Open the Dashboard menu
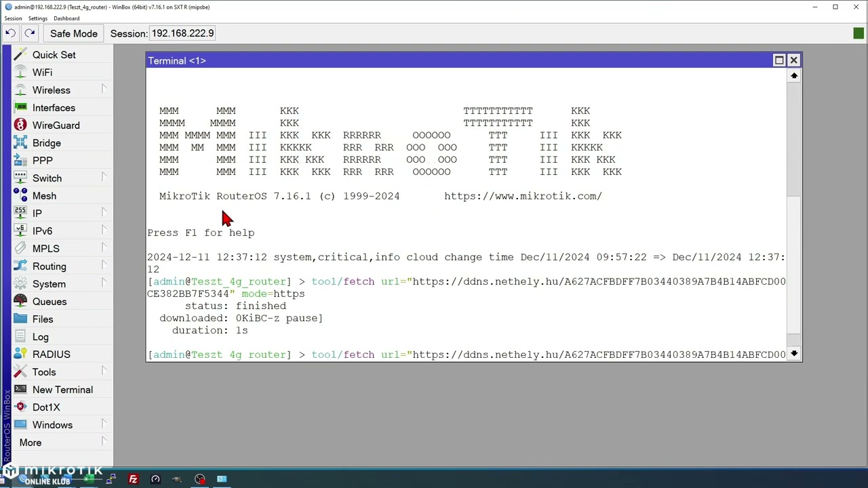The height and width of the screenshot is (488, 868). 66,18
